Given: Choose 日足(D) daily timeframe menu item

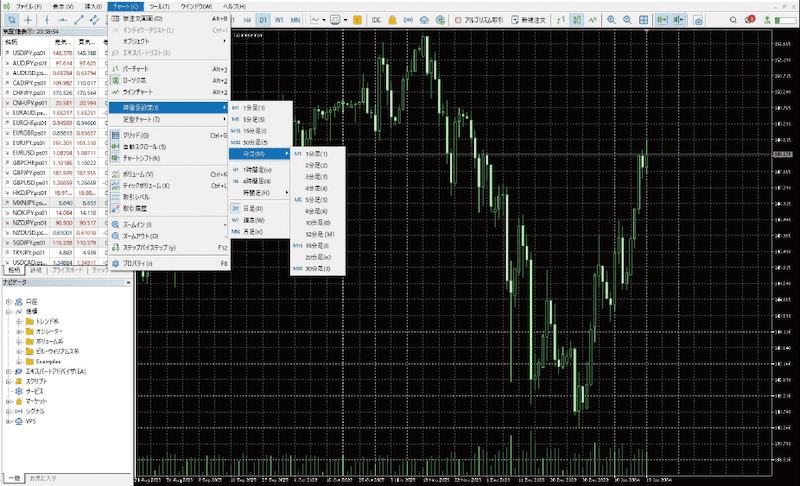Looking at the screenshot, I should [x=255, y=208].
